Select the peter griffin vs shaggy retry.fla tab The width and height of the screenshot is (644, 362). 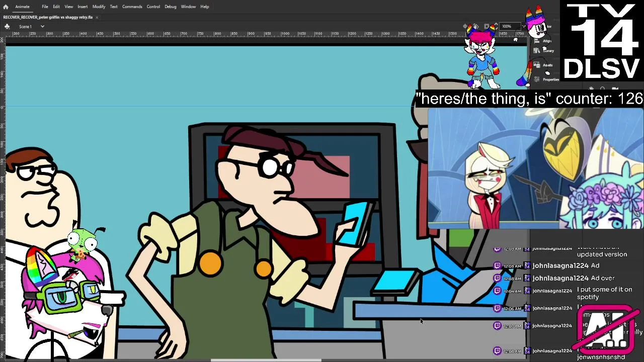coord(48,17)
